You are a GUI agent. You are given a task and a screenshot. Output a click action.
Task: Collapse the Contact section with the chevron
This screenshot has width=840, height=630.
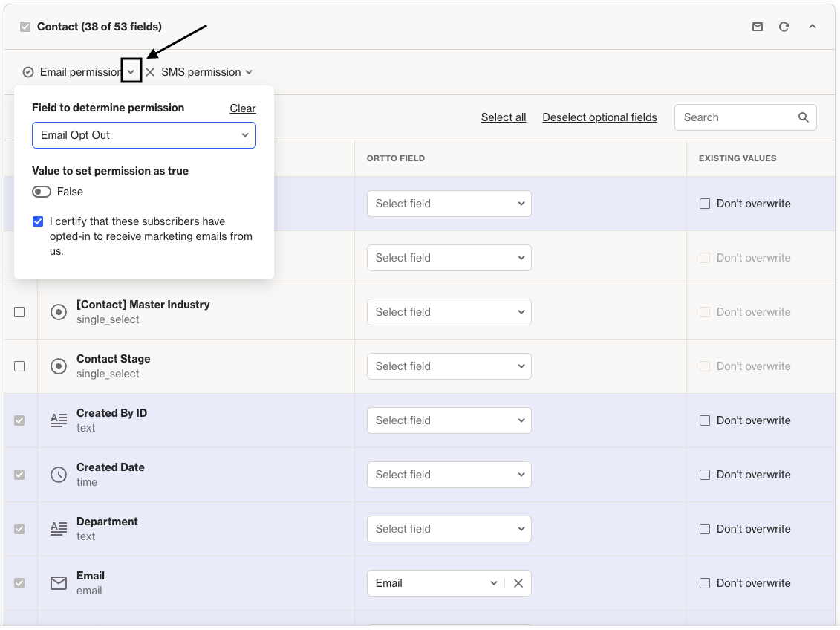coord(812,26)
